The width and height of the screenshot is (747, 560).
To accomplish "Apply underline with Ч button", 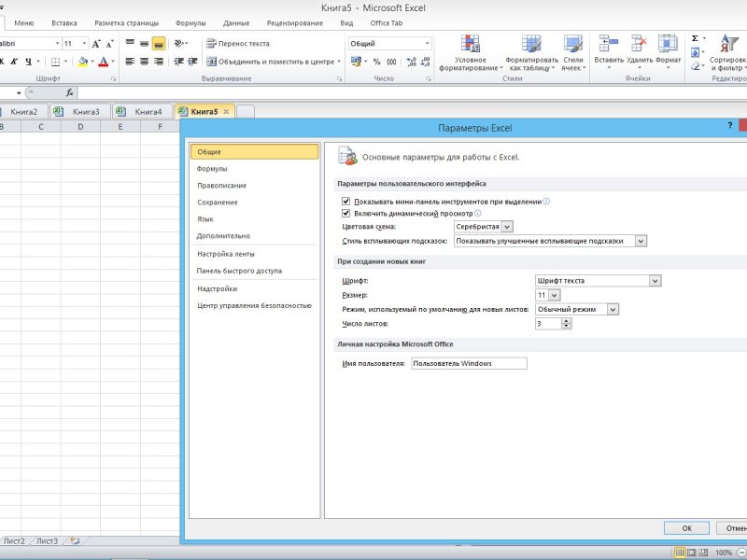I will tap(29, 62).
